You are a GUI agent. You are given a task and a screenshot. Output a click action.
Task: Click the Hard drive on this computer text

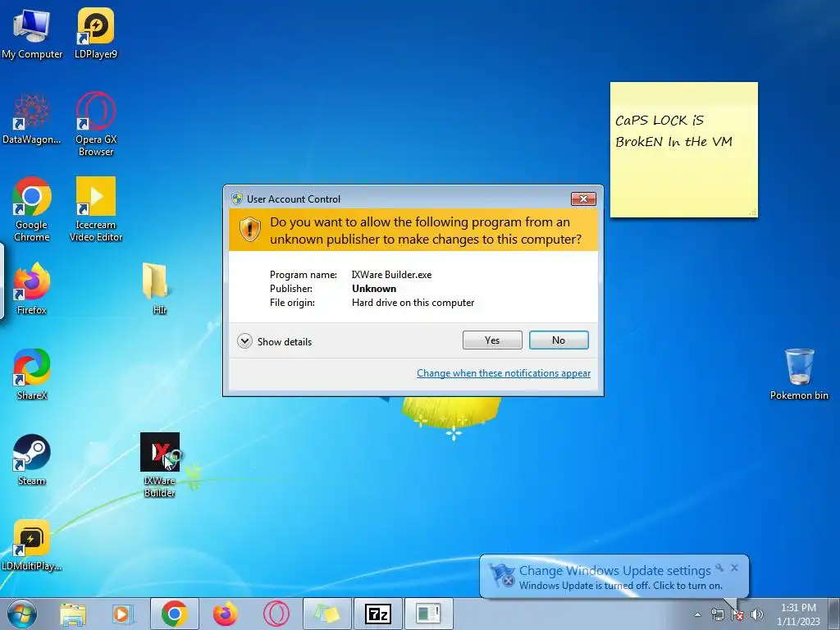pos(413,303)
